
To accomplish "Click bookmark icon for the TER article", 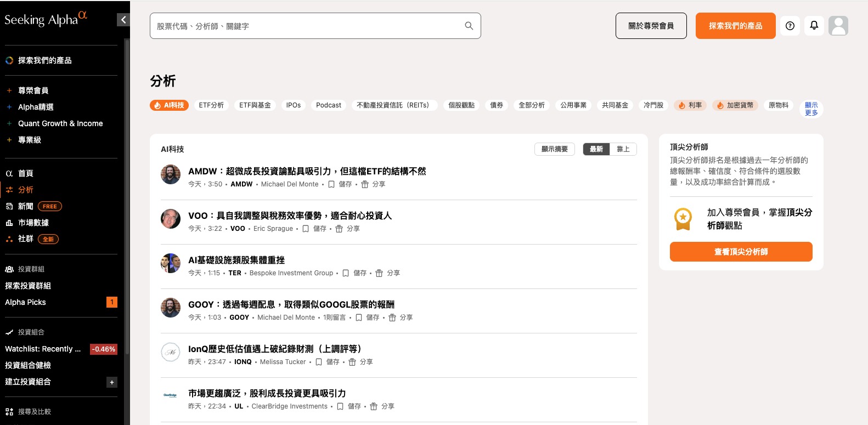I will [346, 273].
